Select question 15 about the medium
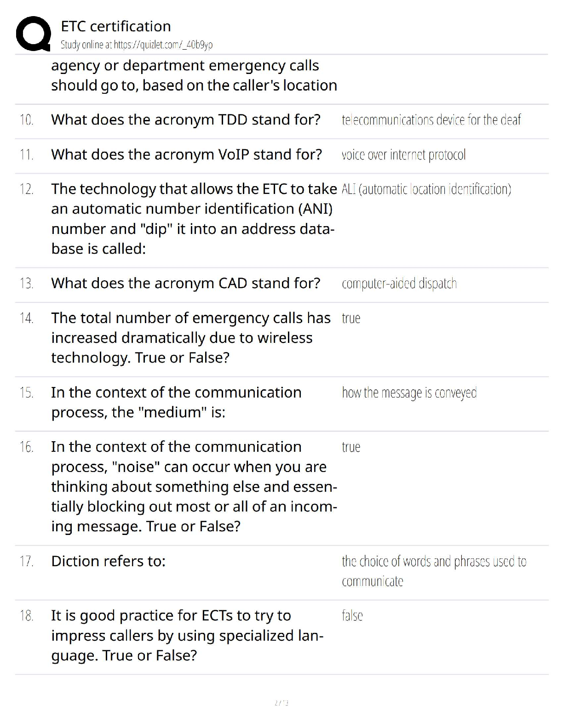 coord(176,402)
